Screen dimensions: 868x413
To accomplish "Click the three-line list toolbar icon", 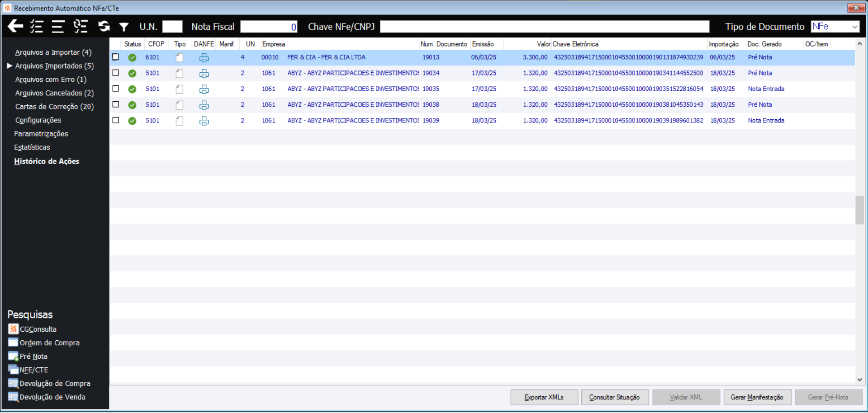I will pyautogui.click(x=58, y=26).
